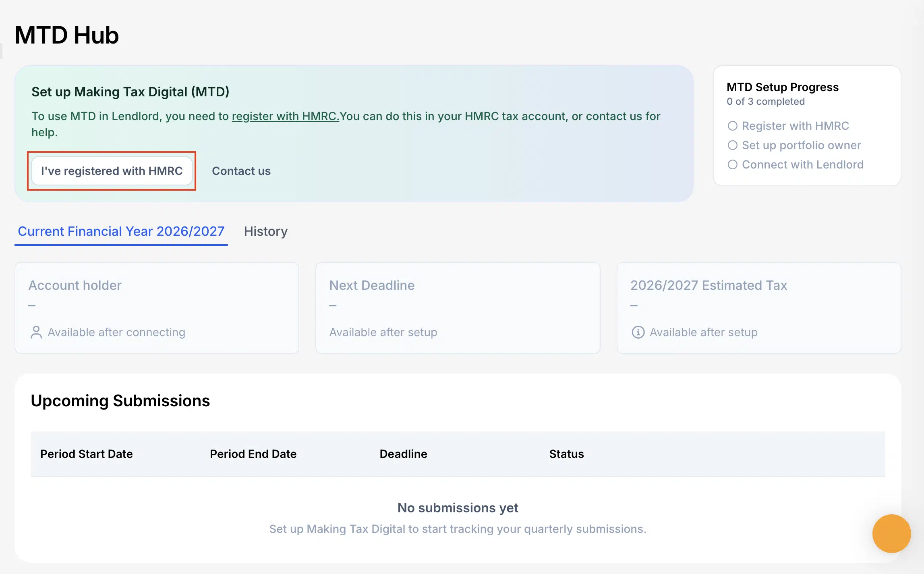924x574 pixels.
Task: Click 'Available after setup' beside the info icon
Action: (x=704, y=332)
